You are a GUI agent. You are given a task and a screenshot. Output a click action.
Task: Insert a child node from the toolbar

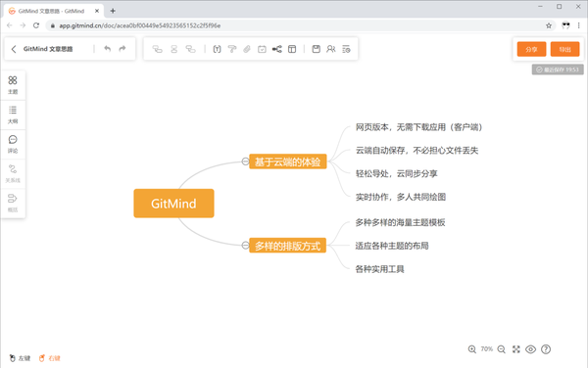158,49
